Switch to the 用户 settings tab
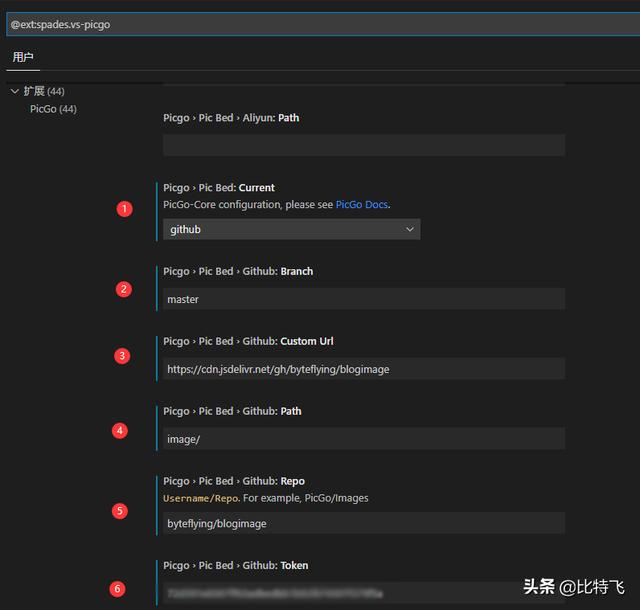 [x=23, y=57]
